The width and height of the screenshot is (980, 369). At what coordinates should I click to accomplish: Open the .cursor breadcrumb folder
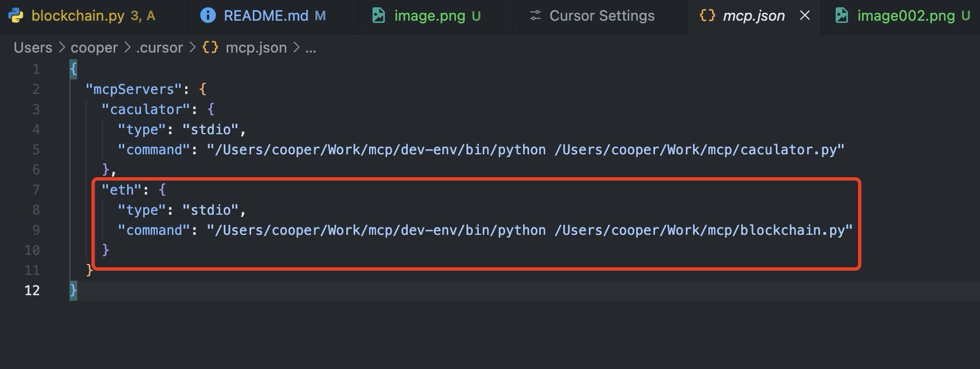coord(159,48)
